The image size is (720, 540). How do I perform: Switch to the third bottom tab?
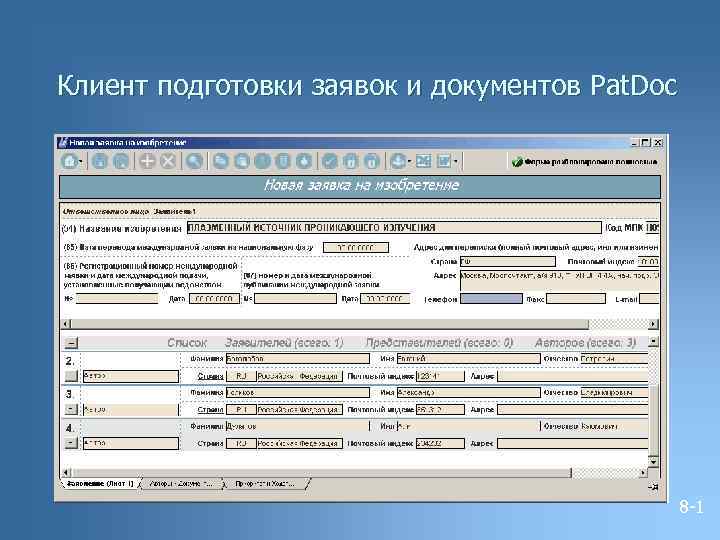coord(265,484)
